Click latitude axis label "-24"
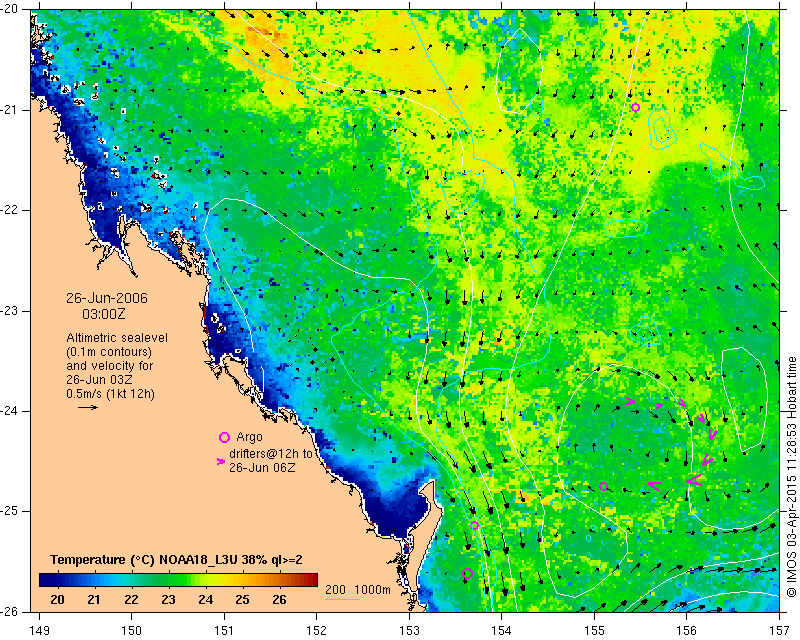800x640 pixels. click(10, 411)
